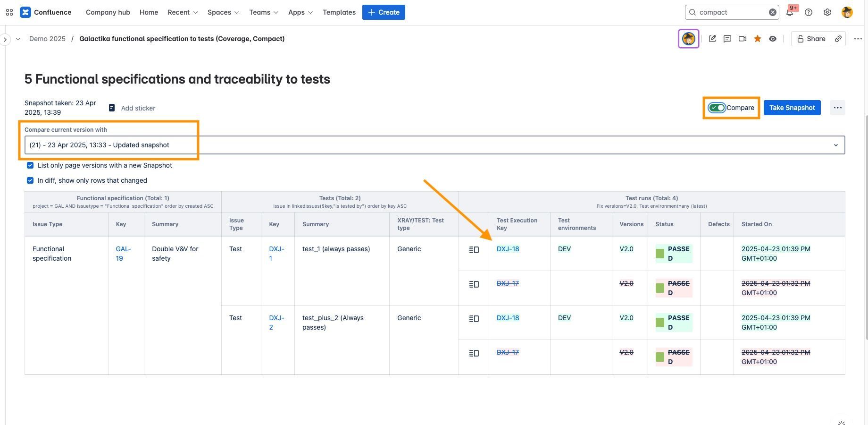Viewport: 868px width, 425px height.
Task: Open the settings gear icon
Action: (x=827, y=12)
